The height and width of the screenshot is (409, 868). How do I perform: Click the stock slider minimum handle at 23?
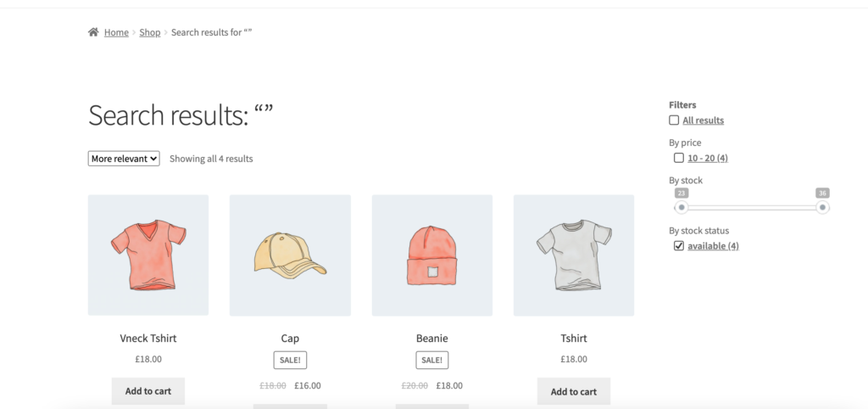[x=682, y=207]
